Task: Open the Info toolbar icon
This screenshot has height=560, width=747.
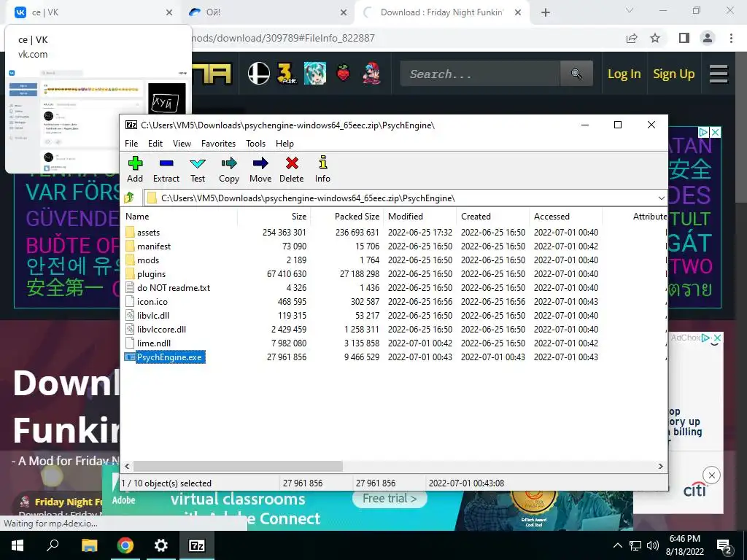Action: (323, 163)
